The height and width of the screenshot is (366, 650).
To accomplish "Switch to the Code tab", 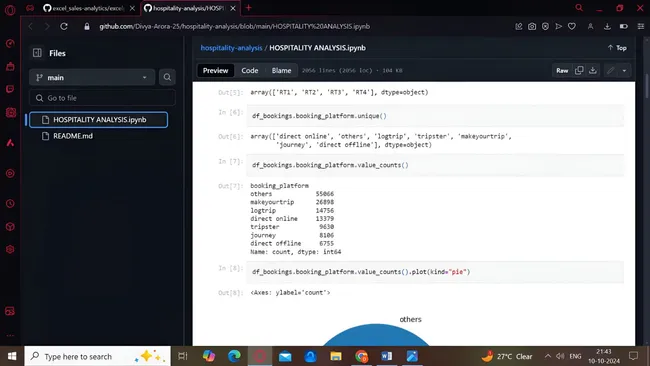I will tap(250, 70).
